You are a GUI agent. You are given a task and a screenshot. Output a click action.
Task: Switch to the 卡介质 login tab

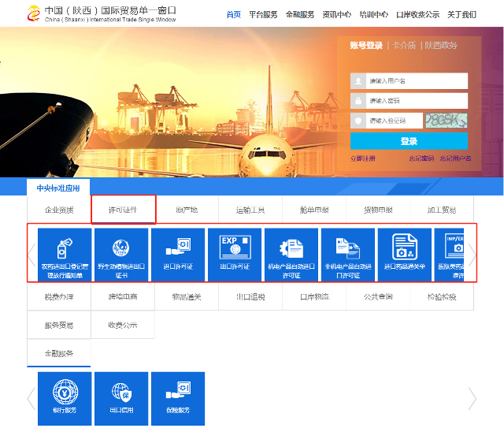[404, 46]
